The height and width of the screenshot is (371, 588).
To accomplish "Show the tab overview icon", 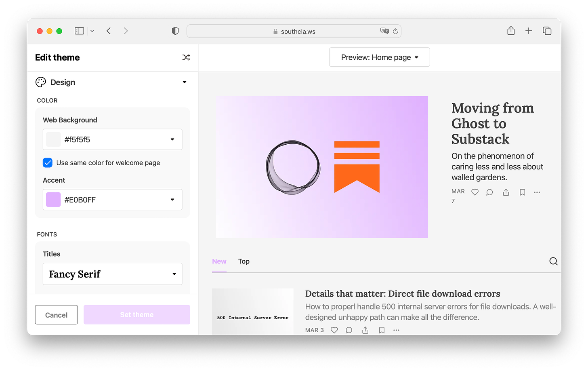I will pyautogui.click(x=547, y=31).
